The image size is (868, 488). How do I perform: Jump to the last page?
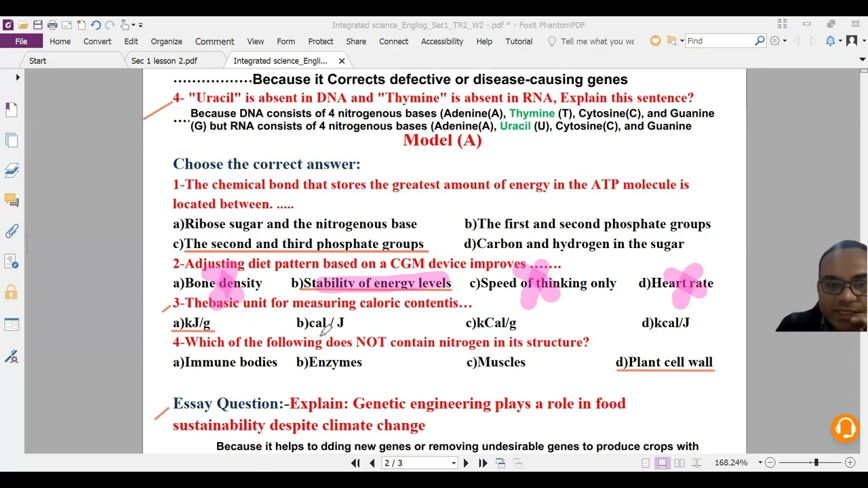[483, 463]
